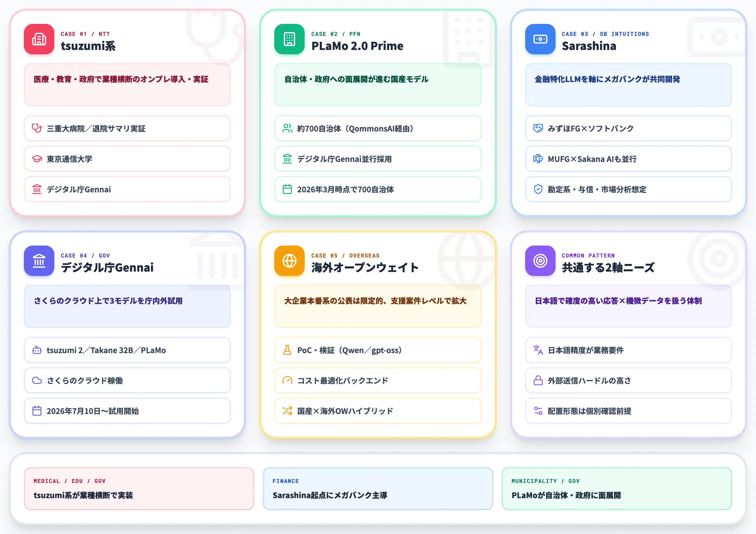The width and height of the screenshot is (756, 534).
Task: Click settings sliders icon beside 配置形態は個別確認前提
Action: pyautogui.click(x=538, y=411)
